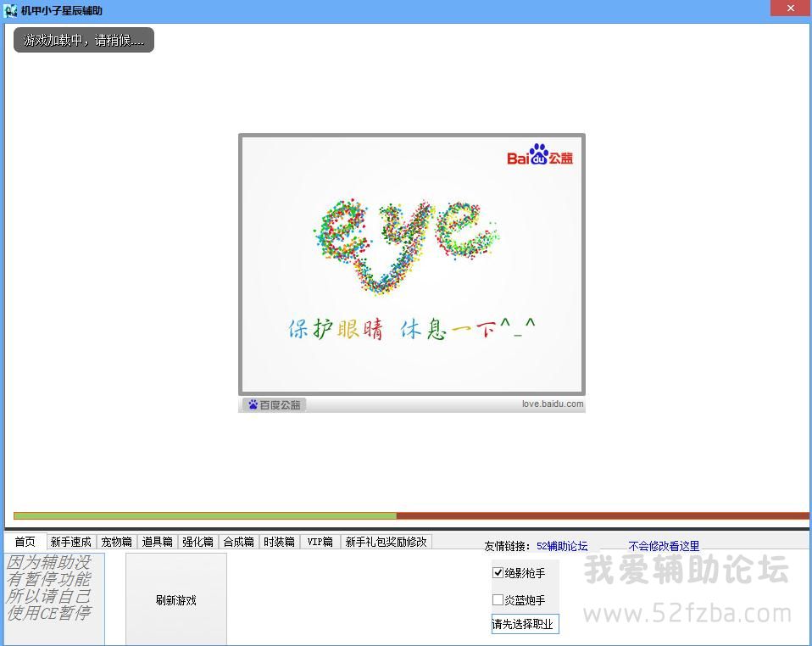Click the Baidu 公益 paw logo
The image size is (812, 646).
coord(540,155)
